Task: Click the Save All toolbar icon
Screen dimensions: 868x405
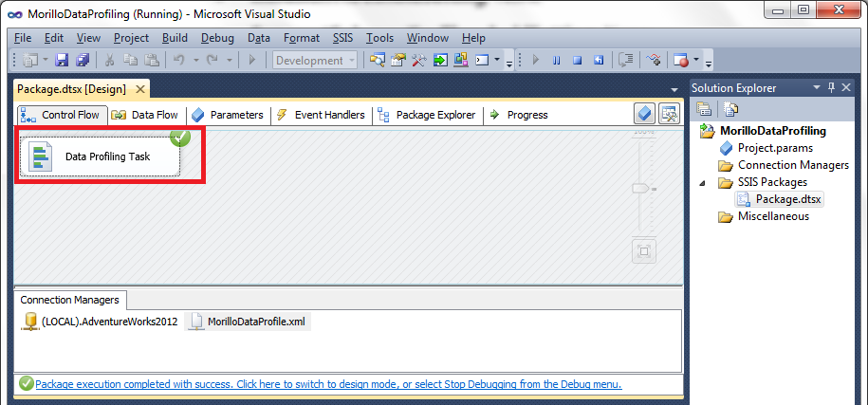Action: click(83, 61)
